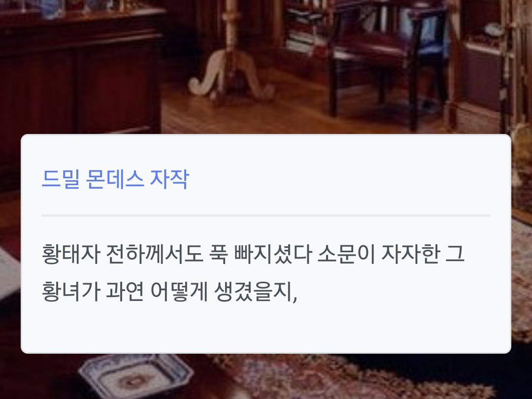Select the word 빠지셨다 in the dialogue

(273, 254)
